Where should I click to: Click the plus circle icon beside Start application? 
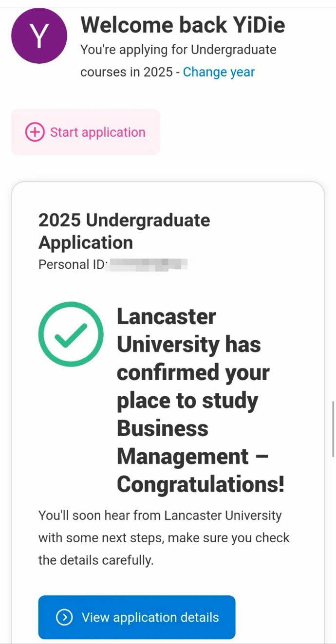tap(35, 132)
